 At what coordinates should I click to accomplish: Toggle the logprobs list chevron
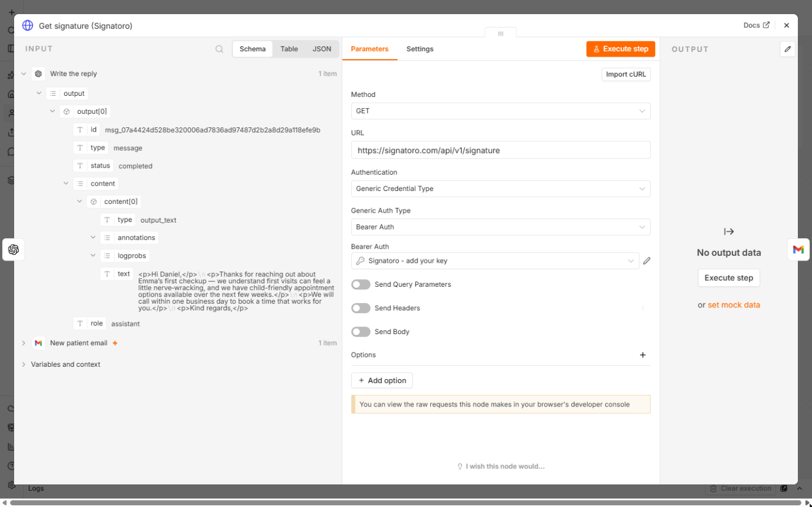click(x=93, y=255)
